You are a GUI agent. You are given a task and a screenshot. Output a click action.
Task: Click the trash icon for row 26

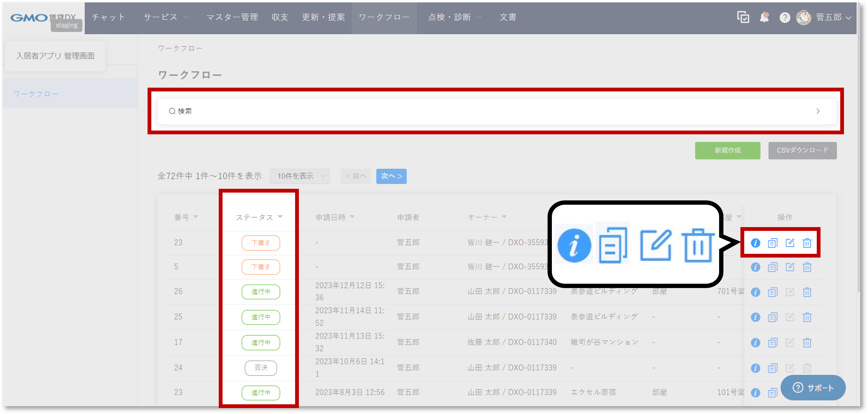pos(807,292)
